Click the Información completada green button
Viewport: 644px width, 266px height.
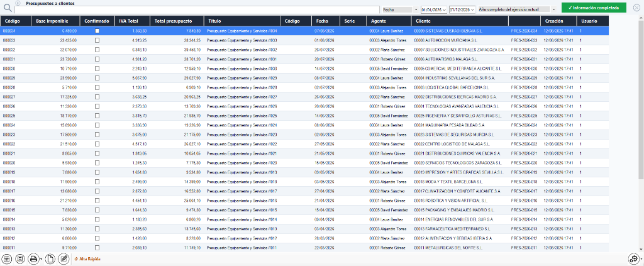[594, 8]
